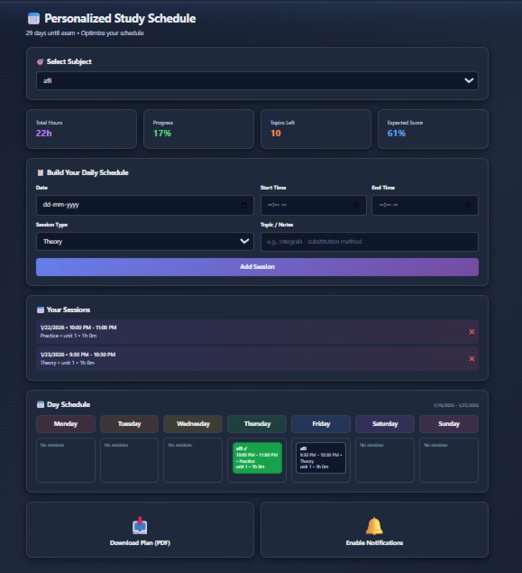
Task: Click the Download Plan (PDF) icon
Action: 140,525
